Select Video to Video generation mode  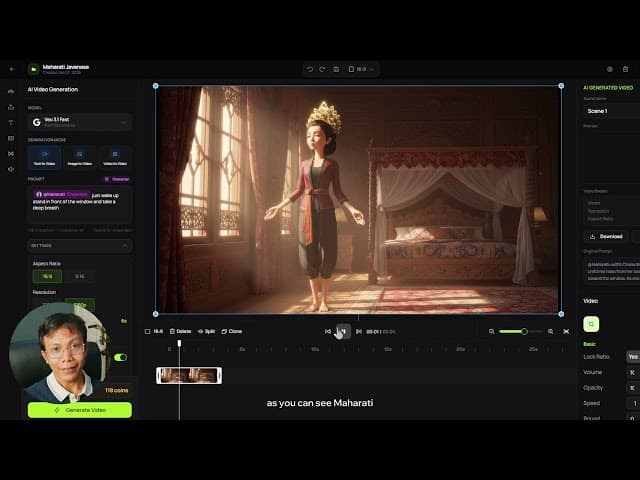115,158
